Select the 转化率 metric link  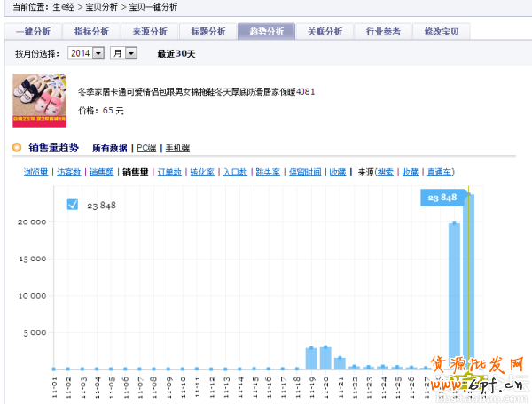pos(203,172)
